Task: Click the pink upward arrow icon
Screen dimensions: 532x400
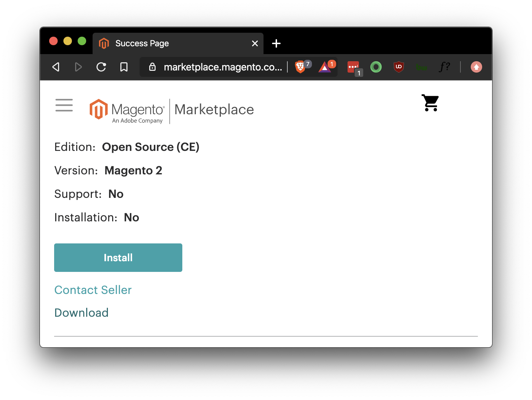Action: [x=476, y=67]
